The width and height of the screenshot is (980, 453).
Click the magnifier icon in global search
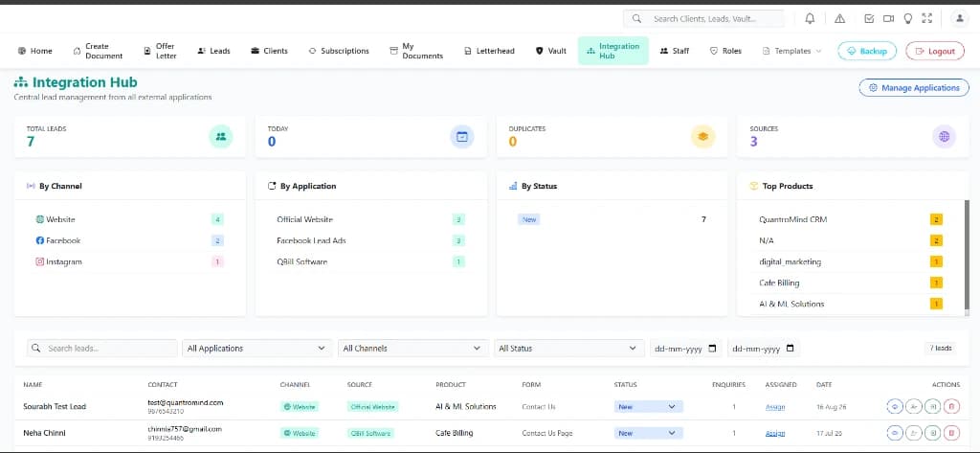636,19
